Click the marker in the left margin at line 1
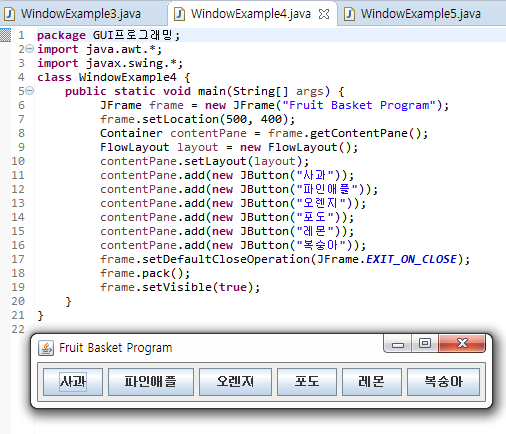The width and height of the screenshot is (506, 434). coord(5,35)
